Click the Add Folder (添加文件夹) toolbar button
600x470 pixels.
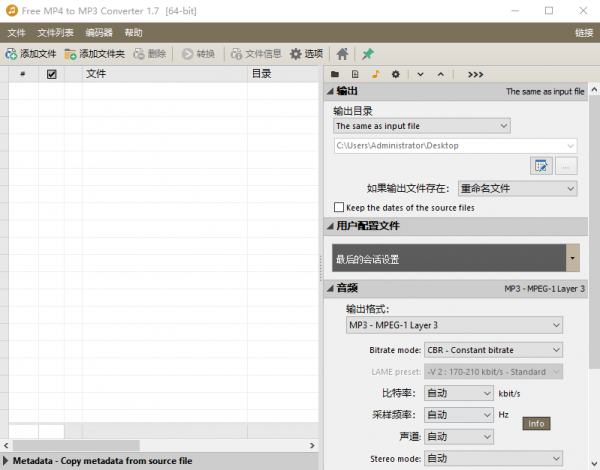pos(95,54)
